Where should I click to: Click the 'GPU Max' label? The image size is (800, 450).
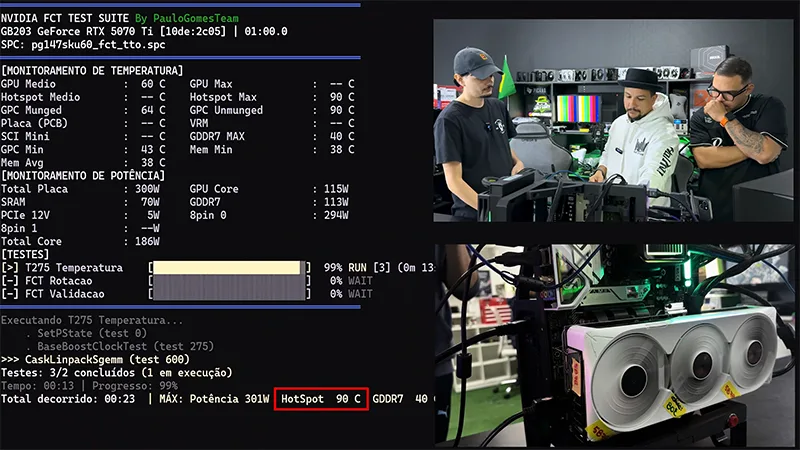[211, 84]
